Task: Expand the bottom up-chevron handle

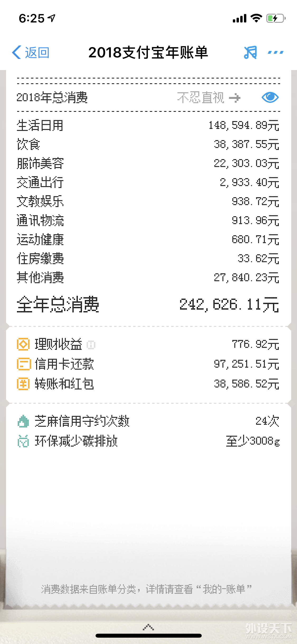Action: point(148,627)
